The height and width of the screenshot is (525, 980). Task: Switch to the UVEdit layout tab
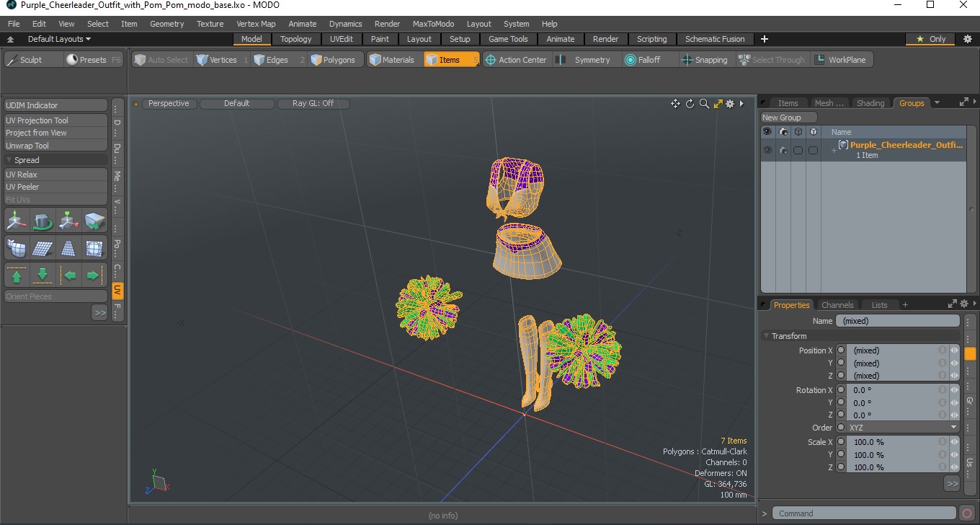coord(342,39)
